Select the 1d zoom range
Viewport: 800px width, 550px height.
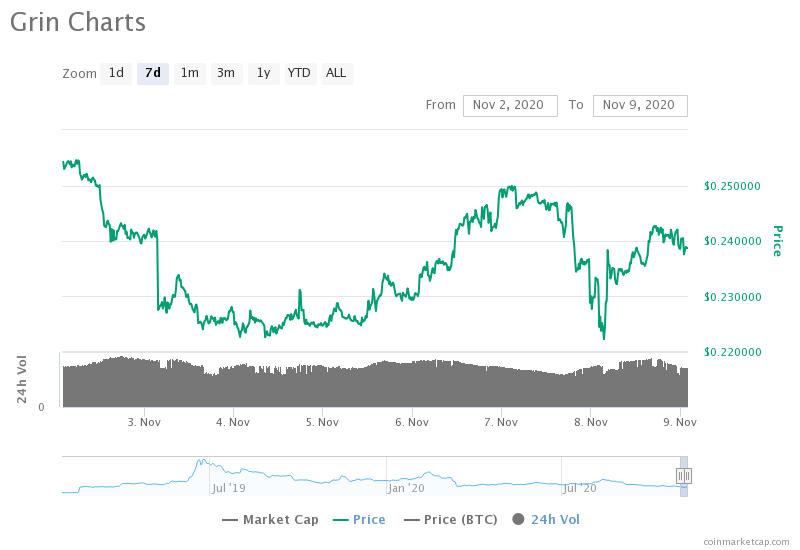coord(116,73)
